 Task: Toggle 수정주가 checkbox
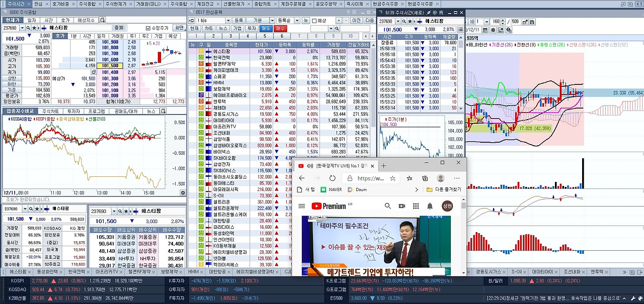tap(148, 28)
